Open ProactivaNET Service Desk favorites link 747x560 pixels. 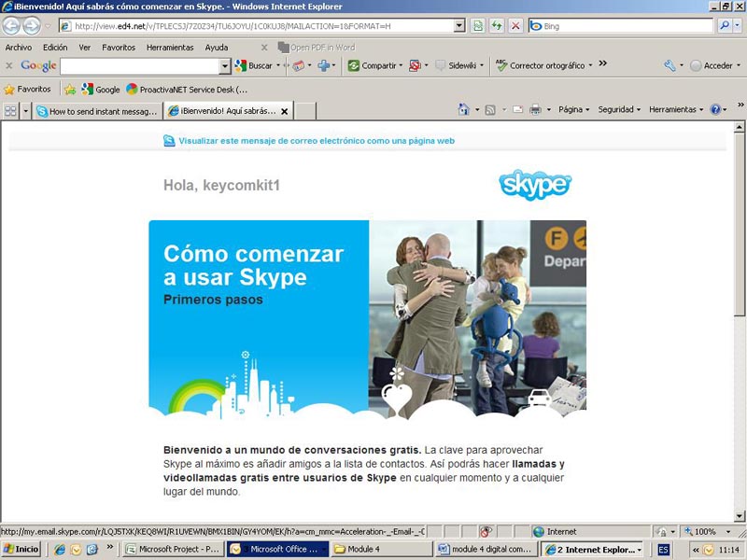click(x=187, y=89)
